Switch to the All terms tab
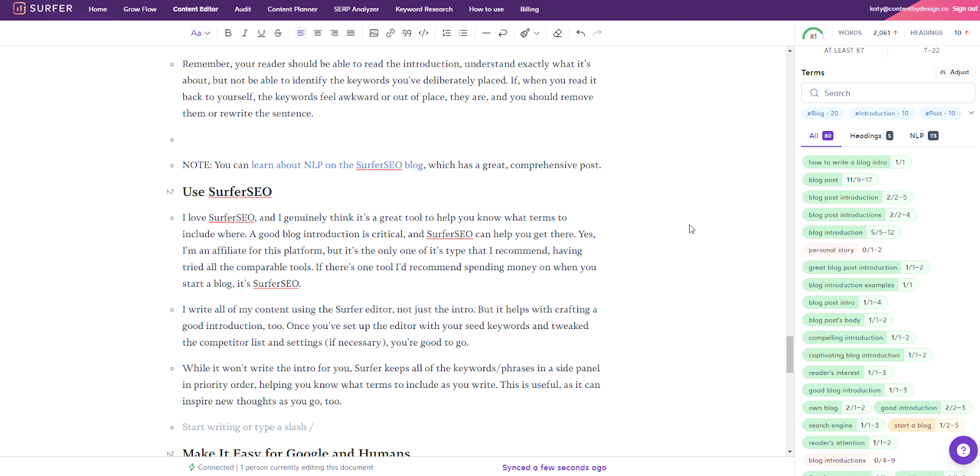980x476 pixels. click(821, 136)
